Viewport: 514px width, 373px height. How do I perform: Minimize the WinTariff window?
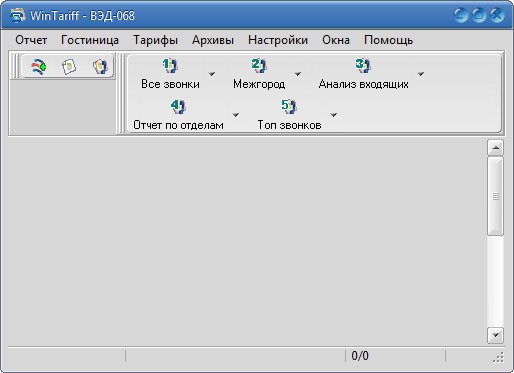pos(461,15)
